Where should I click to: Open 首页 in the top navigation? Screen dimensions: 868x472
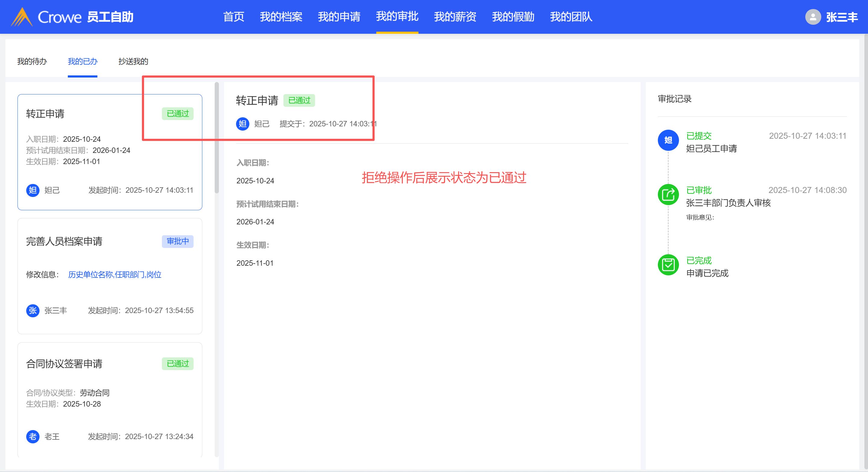234,17
